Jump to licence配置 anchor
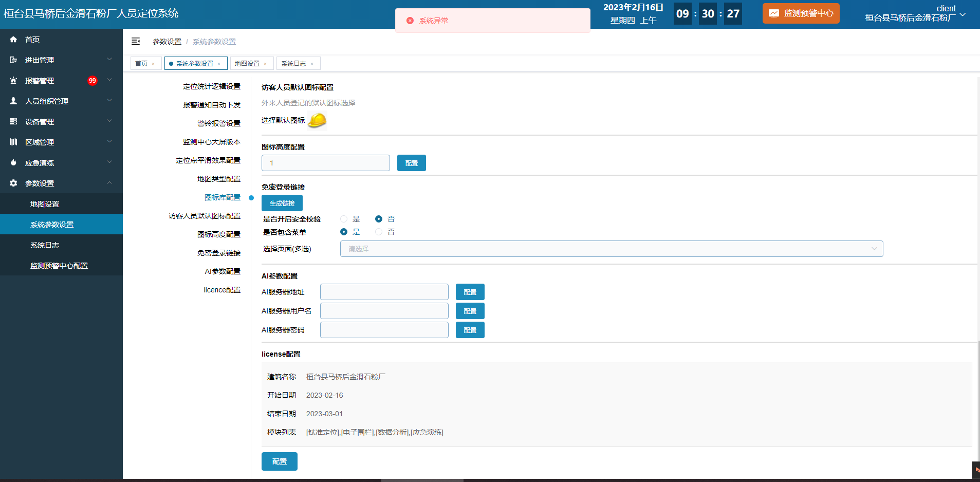This screenshot has height=482, width=980. [222, 290]
